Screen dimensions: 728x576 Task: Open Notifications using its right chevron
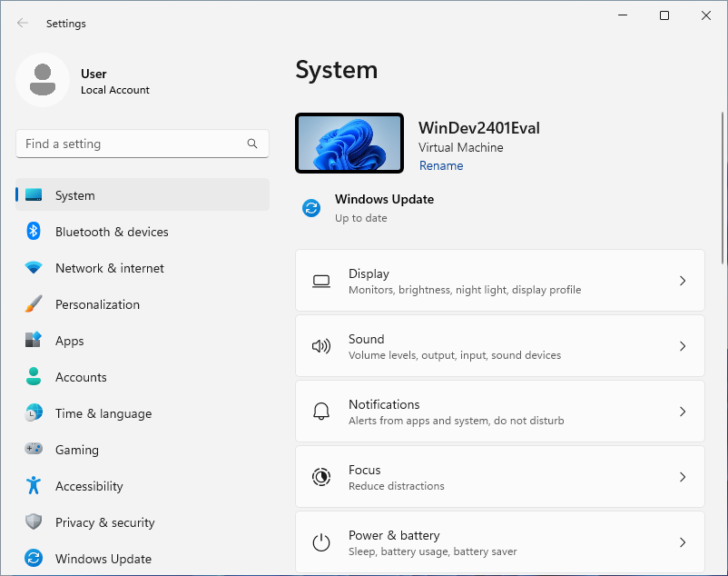click(683, 412)
